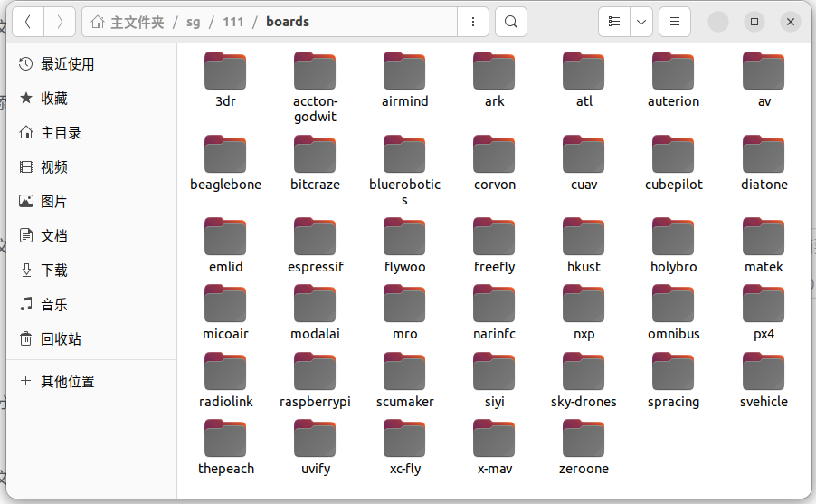Open 下载 in the sidebar
Image resolution: width=816 pixels, height=504 pixels.
[x=91, y=271]
